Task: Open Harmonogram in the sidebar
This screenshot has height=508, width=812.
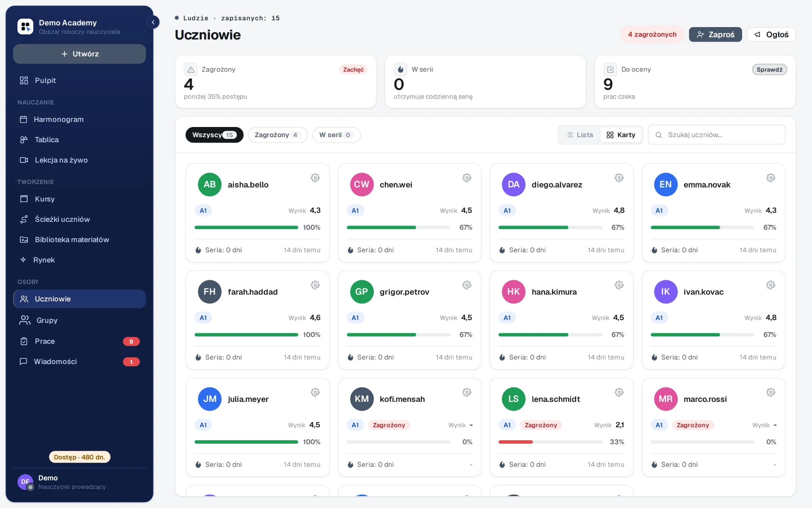Action: click(x=80, y=119)
